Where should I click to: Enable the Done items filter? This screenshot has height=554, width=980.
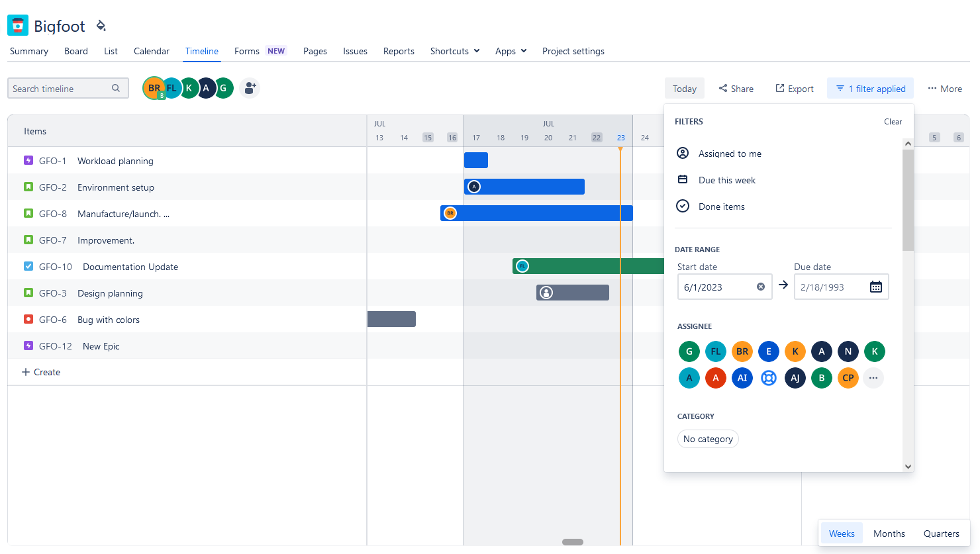pos(721,206)
